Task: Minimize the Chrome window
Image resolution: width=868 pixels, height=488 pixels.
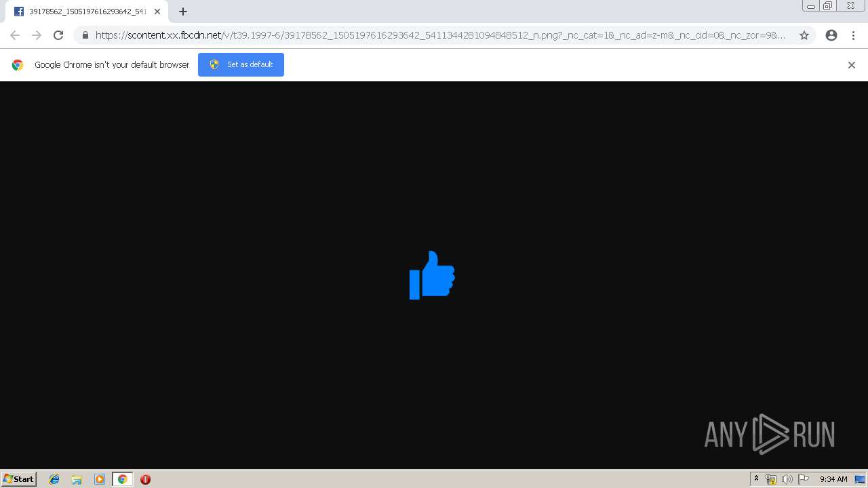Action: 811,6
